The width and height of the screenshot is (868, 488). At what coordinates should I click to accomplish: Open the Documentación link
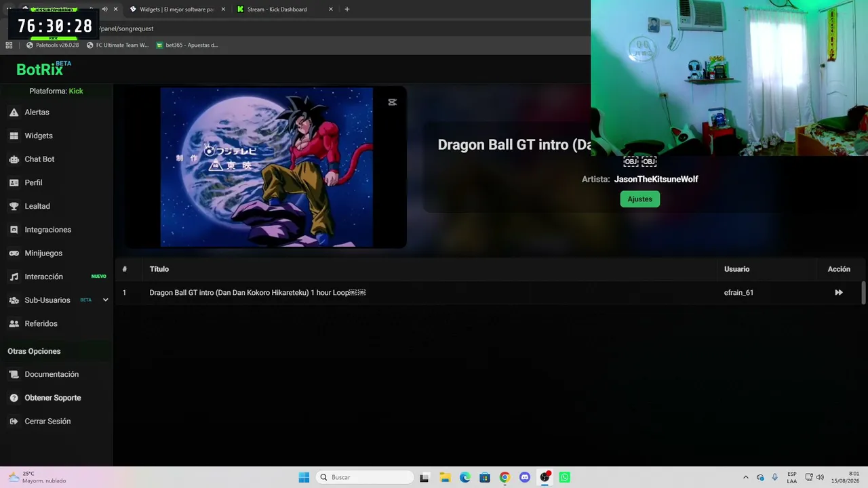[x=52, y=374]
